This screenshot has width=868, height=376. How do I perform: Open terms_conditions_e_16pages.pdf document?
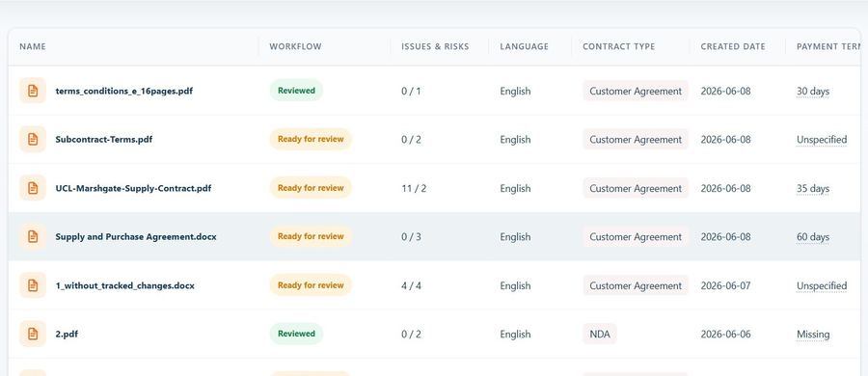tap(124, 91)
